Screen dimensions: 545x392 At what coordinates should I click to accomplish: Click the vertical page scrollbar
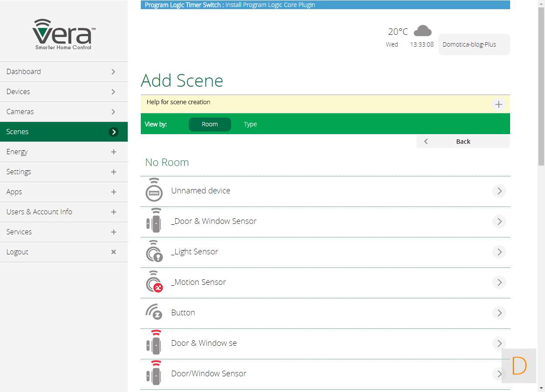click(541, 87)
